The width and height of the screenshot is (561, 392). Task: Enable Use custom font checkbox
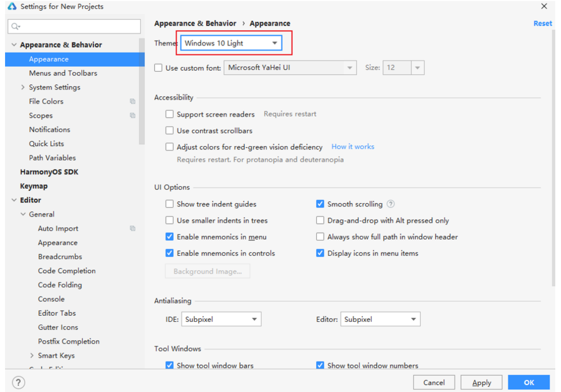pyautogui.click(x=158, y=68)
